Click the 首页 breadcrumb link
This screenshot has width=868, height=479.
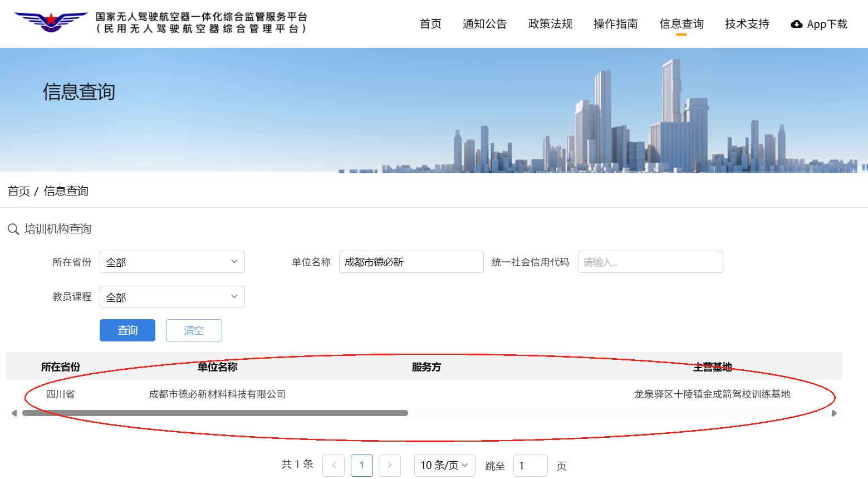[19, 191]
